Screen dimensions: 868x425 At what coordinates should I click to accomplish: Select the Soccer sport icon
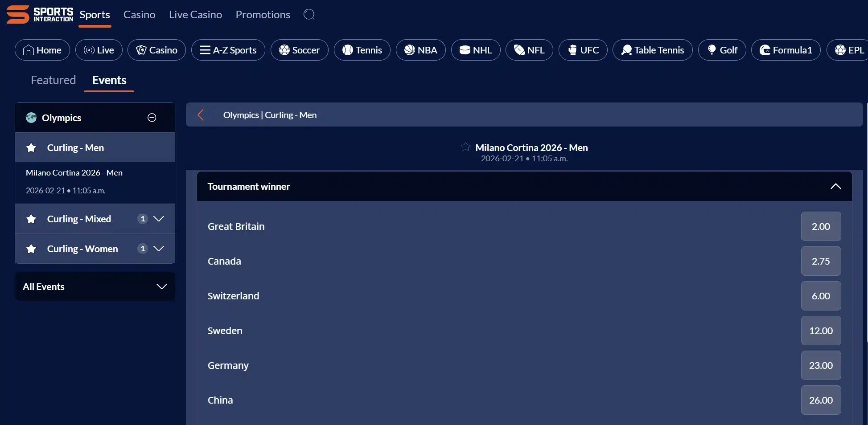(284, 50)
